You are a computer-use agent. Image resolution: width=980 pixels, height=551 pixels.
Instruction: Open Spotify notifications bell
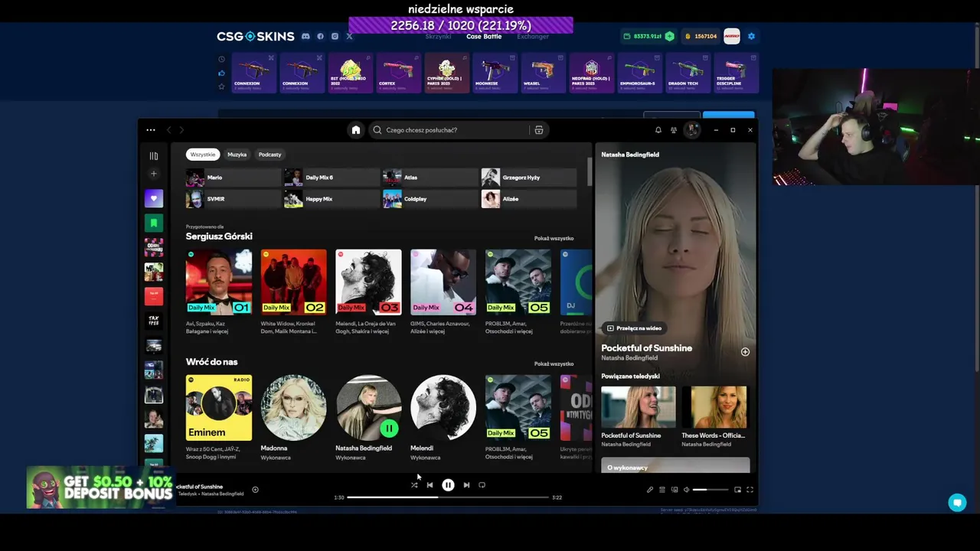658,130
